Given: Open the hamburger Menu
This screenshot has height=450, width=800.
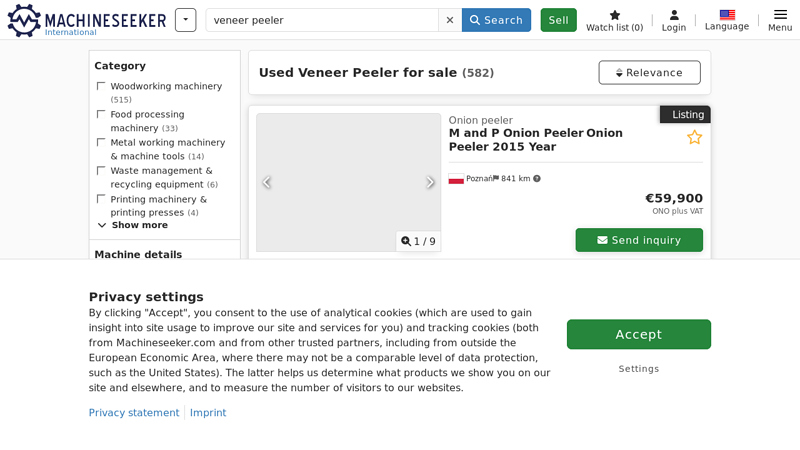Looking at the screenshot, I should [780, 16].
